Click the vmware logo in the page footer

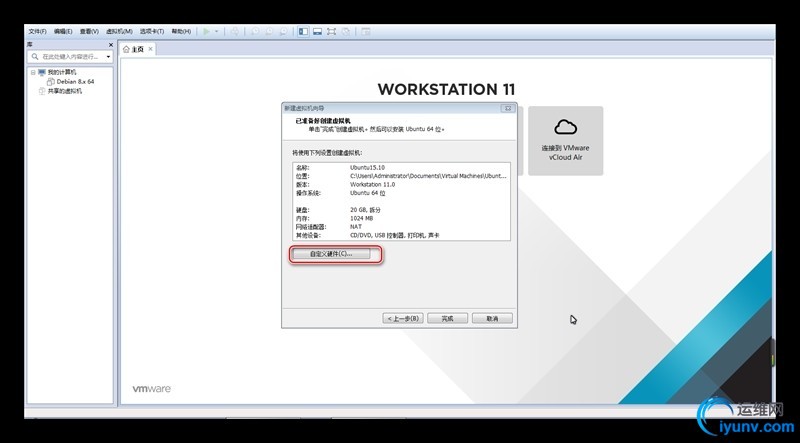point(152,389)
